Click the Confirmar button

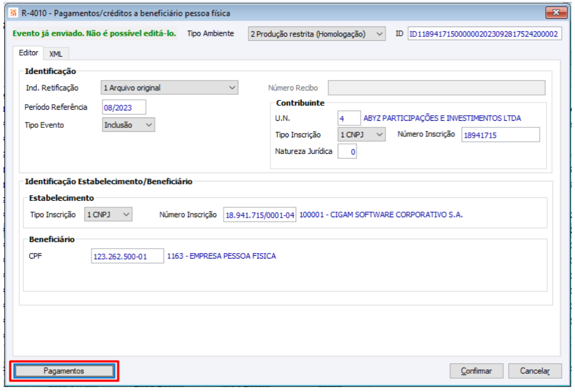[x=476, y=370]
